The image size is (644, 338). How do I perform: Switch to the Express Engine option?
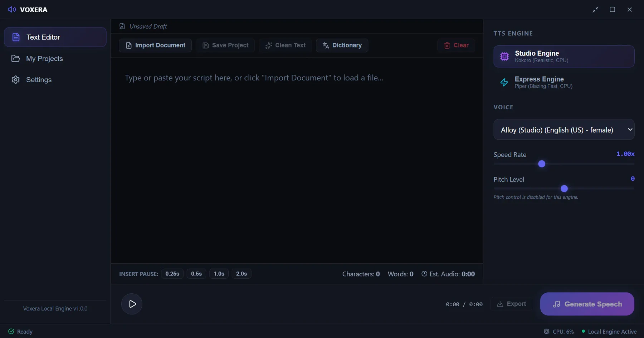[x=564, y=83]
